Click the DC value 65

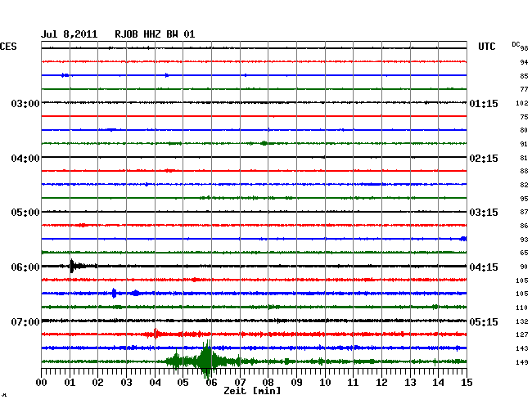point(524,253)
